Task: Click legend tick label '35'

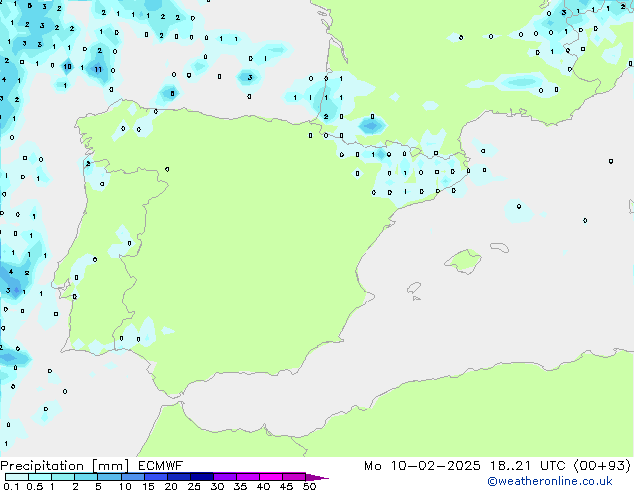Action: [240, 486]
